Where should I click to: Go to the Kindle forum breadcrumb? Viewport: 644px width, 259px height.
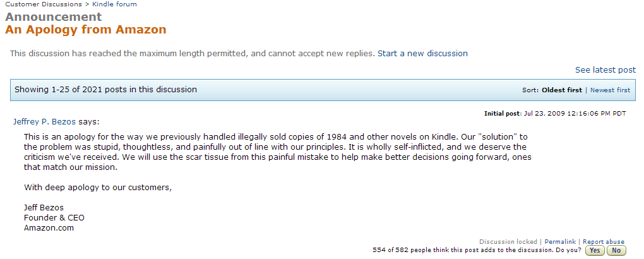click(114, 4)
